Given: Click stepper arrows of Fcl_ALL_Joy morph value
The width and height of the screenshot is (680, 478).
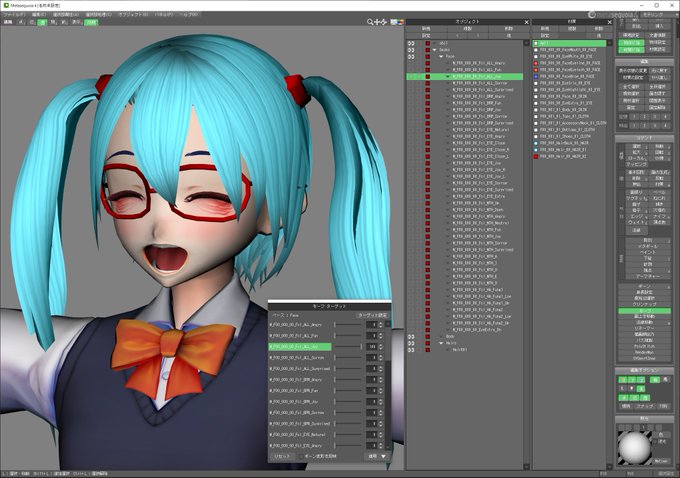Looking at the screenshot, I should 381,347.
